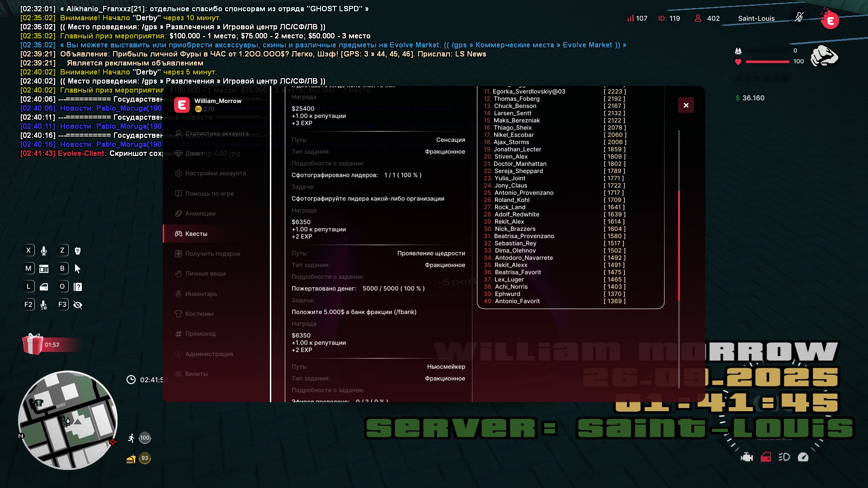Click the William_Morrow profile avatar
This screenshot has height=488, width=868.
pos(182,105)
